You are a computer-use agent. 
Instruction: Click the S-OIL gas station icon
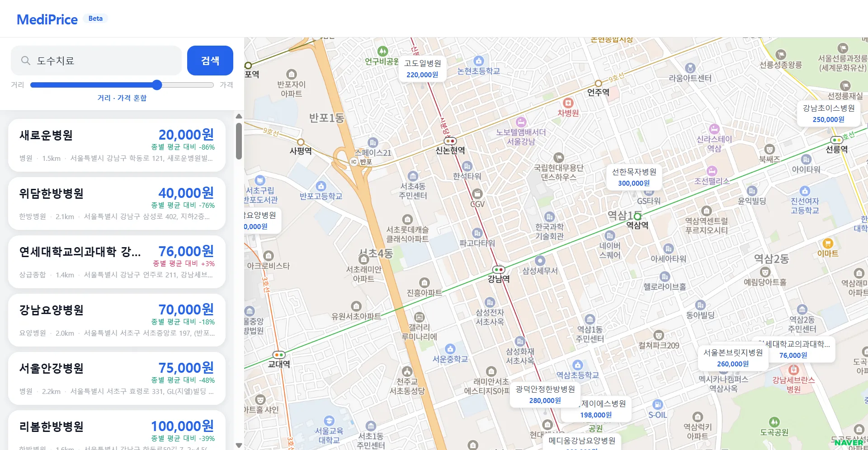point(658,404)
